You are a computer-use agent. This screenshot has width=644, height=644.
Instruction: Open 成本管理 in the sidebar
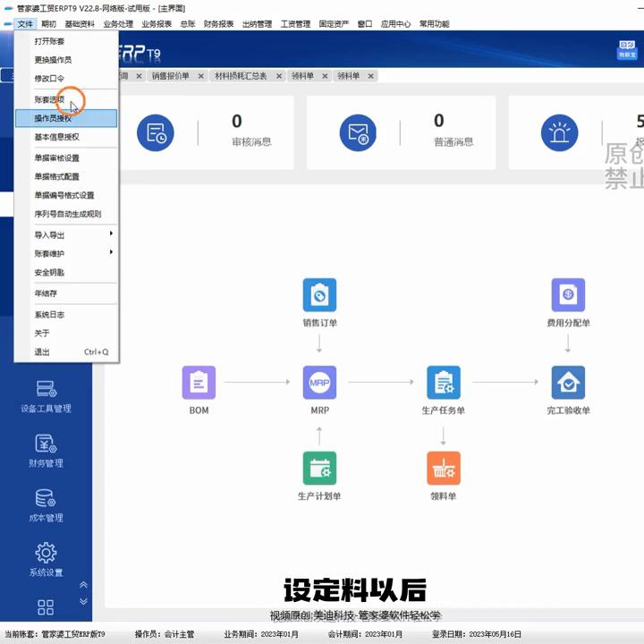click(x=46, y=505)
